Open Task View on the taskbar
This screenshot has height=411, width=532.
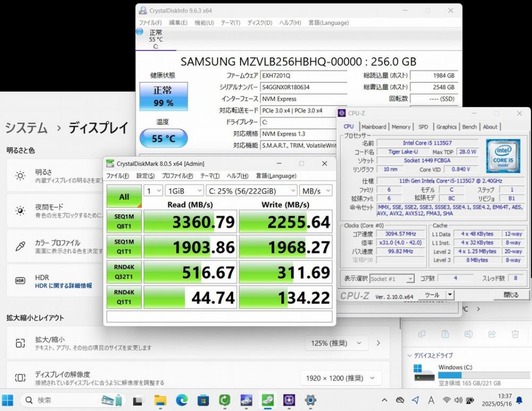pyautogui.click(x=138, y=401)
